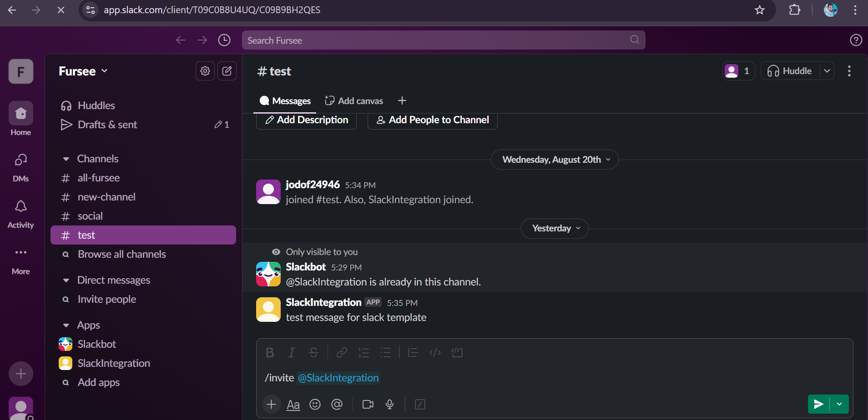Compose a new message
The width and height of the screenshot is (868, 420).
pyautogui.click(x=227, y=71)
